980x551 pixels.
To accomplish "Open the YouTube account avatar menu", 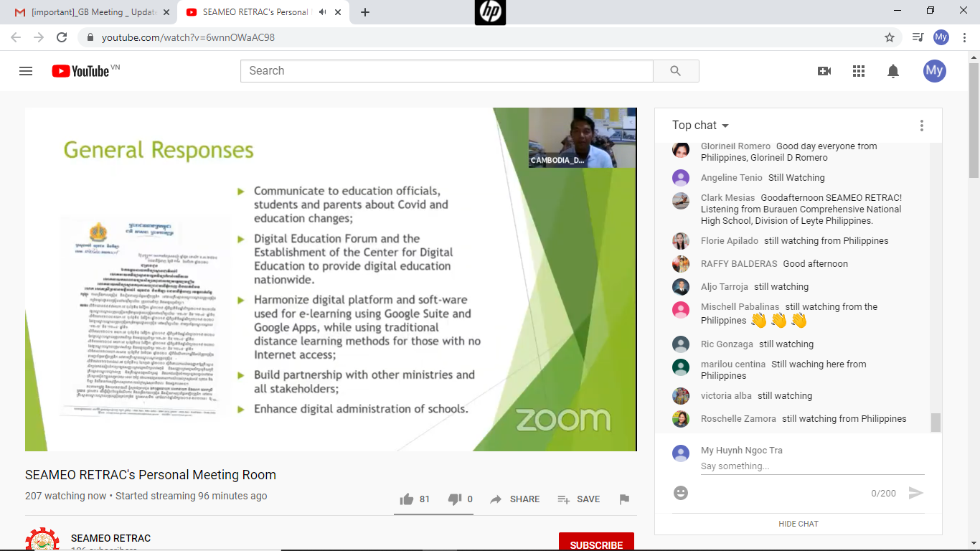I will (934, 70).
